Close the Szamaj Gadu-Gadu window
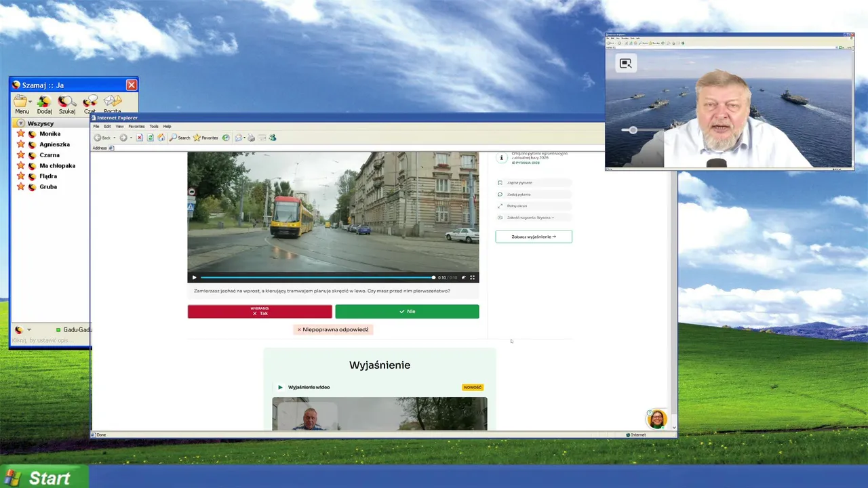868x488 pixels. point(131,85)
